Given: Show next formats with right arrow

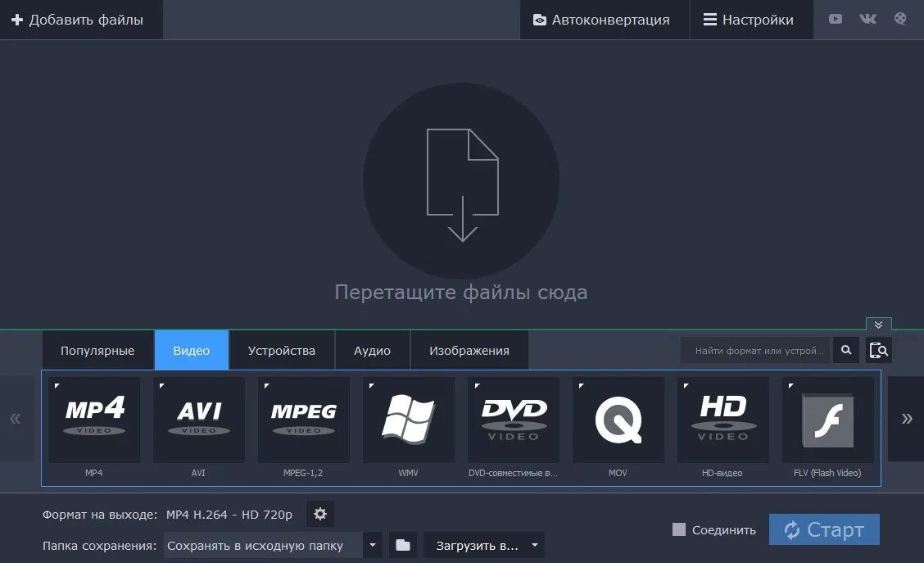Looking at the screenshot, I should (x=906, y=419).
